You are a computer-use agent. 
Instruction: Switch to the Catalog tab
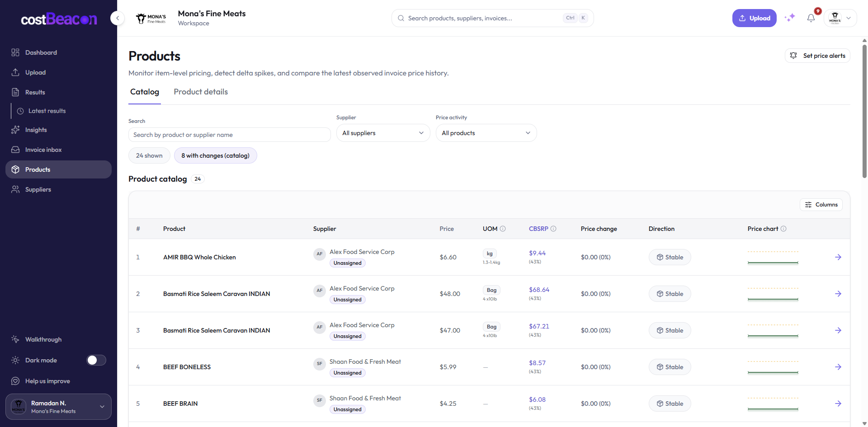click(x=145, y=92)
